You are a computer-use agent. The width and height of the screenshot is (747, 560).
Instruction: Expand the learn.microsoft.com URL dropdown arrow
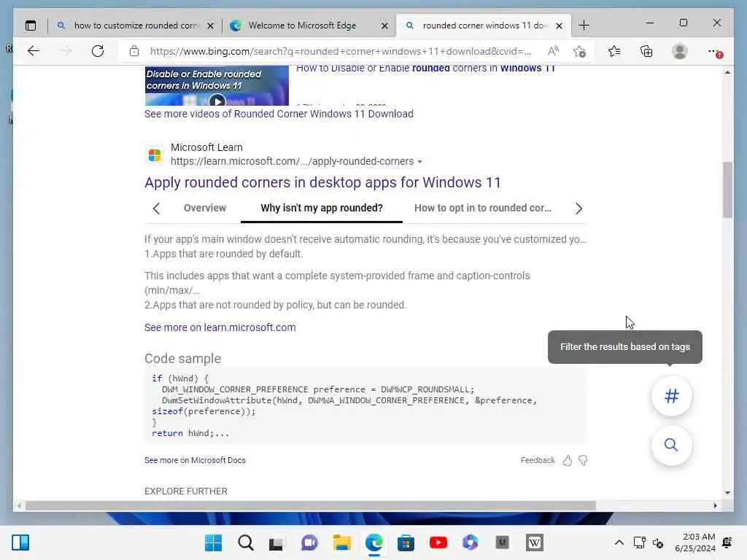[419, 162]
